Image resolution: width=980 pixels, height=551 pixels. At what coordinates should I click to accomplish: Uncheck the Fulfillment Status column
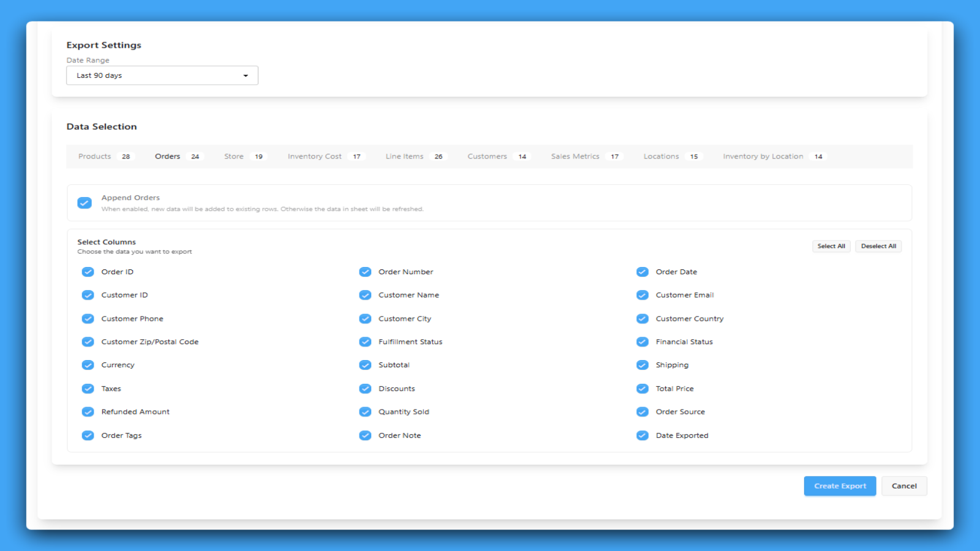point(365,342)
